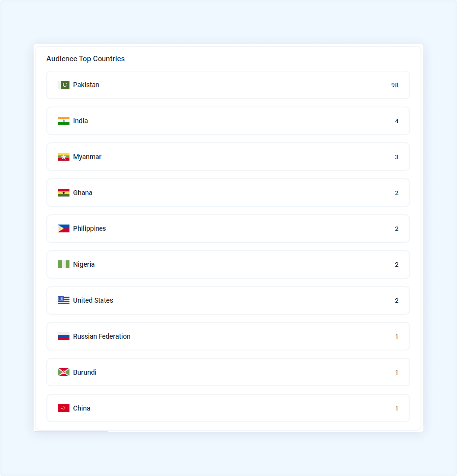Click the Burundi flag icon
The height and width of the screenshot is (476, 457).
(63, 372)
